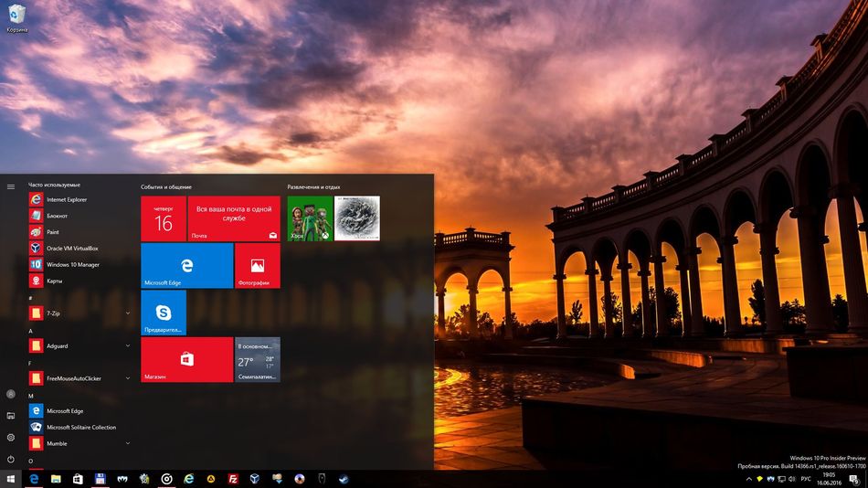Click the volume speaker tray icon
Screen dimensions: 868x488
click(x=791, y=479)
